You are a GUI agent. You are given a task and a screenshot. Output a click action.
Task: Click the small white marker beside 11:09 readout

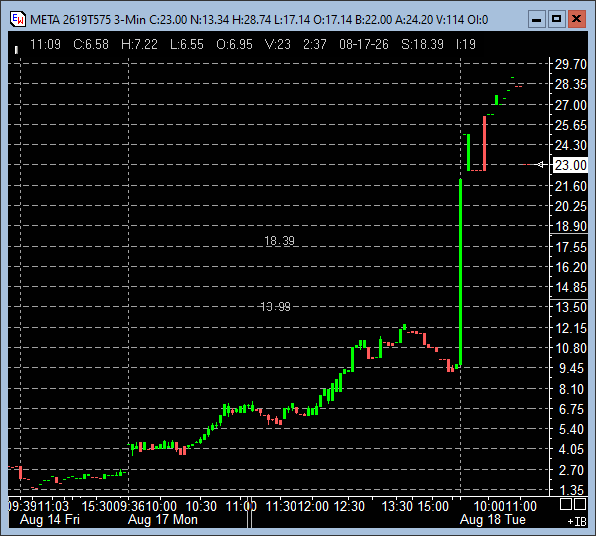click(16, 49)
